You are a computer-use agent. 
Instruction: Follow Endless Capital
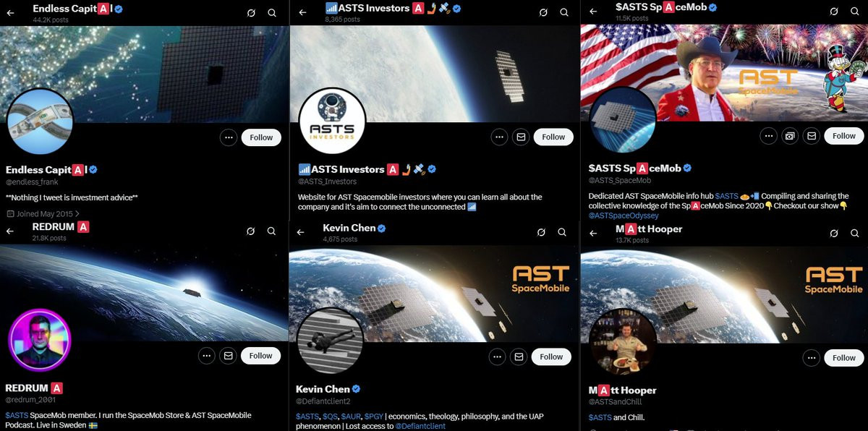click(261, 137)
